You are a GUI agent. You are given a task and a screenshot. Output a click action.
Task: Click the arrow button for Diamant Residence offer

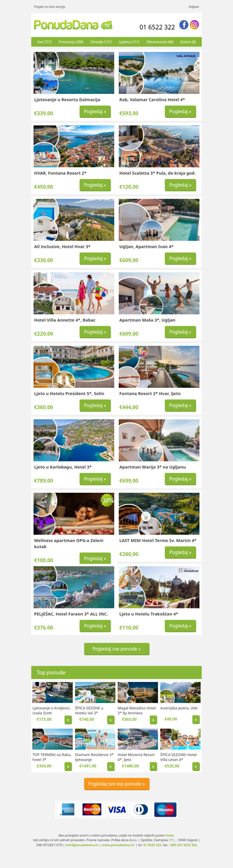coord(111,766)
